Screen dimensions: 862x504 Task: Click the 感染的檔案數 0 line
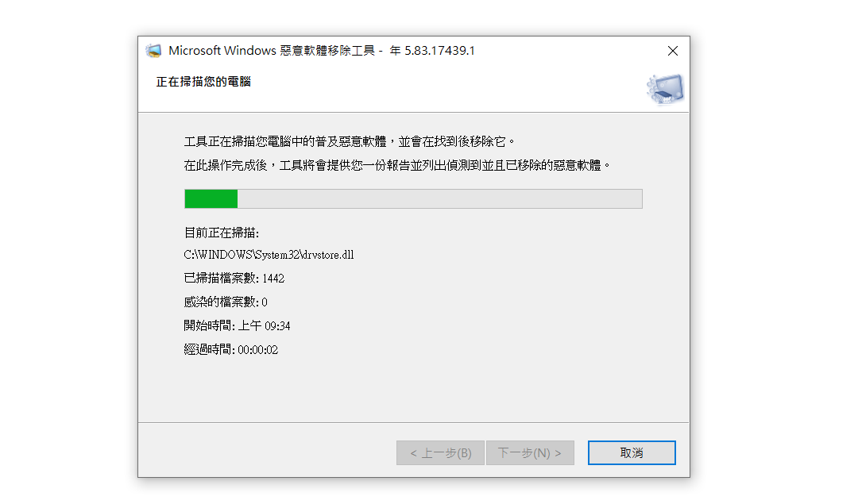coord(226,302)
